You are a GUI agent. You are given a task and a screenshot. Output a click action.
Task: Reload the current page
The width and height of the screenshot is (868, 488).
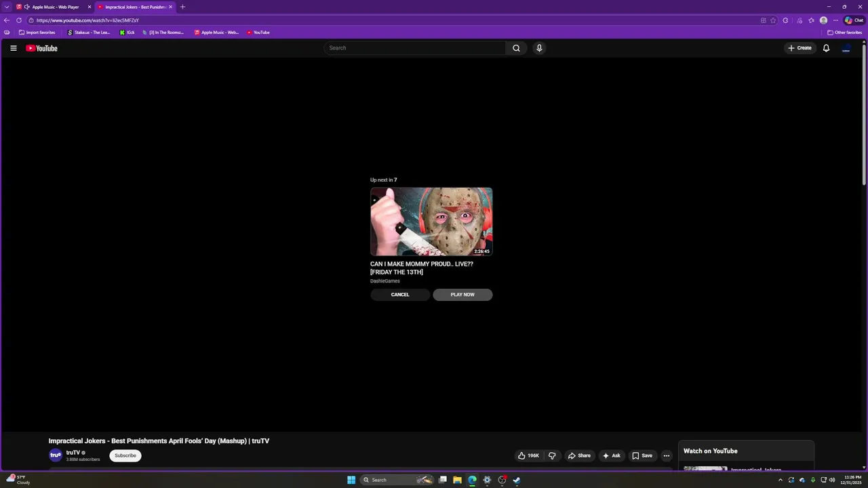[19, 20]
